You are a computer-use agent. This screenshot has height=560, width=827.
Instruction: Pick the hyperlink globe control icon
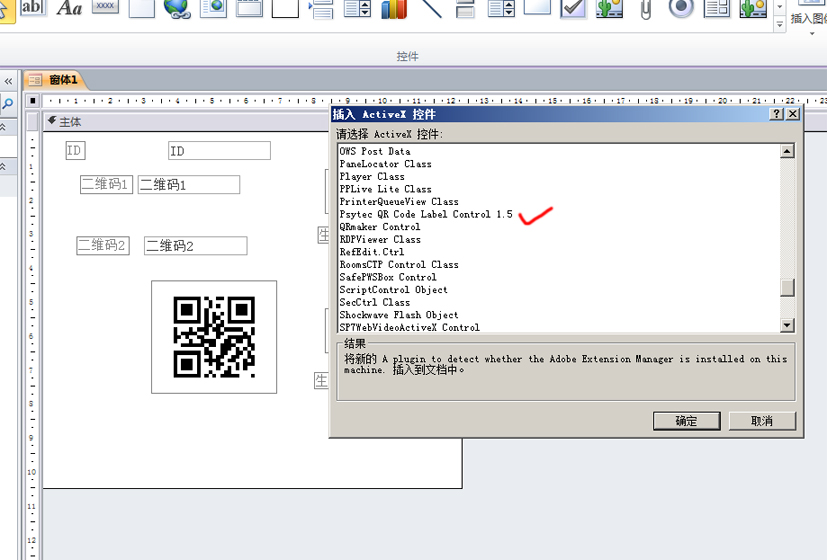point(177,8)
